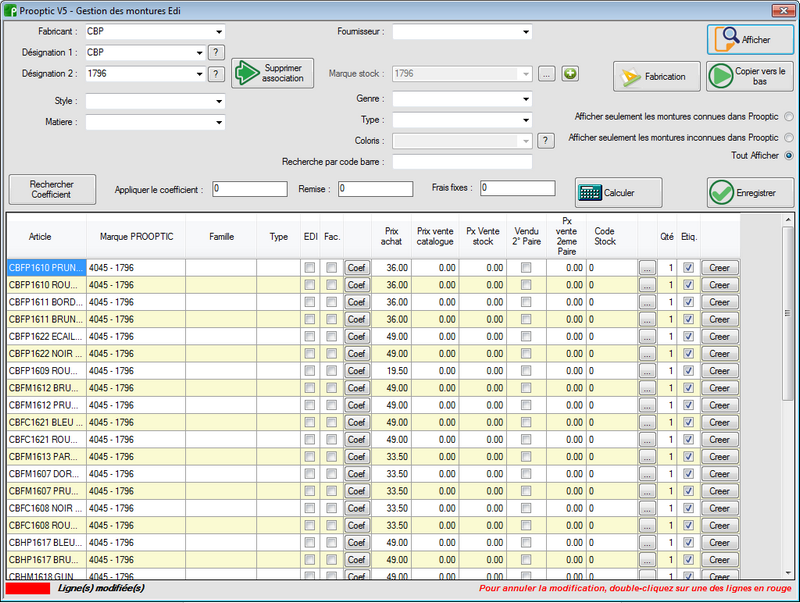Select show only unknown frames radio button
This screenshot has width=800, height=603.
789,138
